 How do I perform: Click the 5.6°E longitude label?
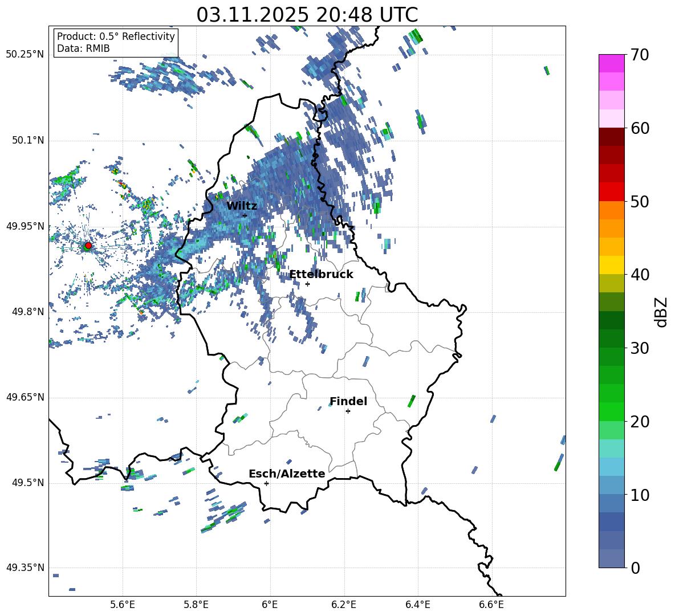(123, 605)
